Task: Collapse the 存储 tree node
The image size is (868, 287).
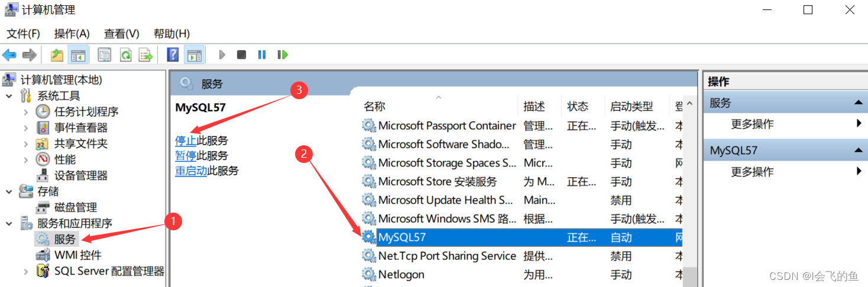Action: click(x=9, y=191)
